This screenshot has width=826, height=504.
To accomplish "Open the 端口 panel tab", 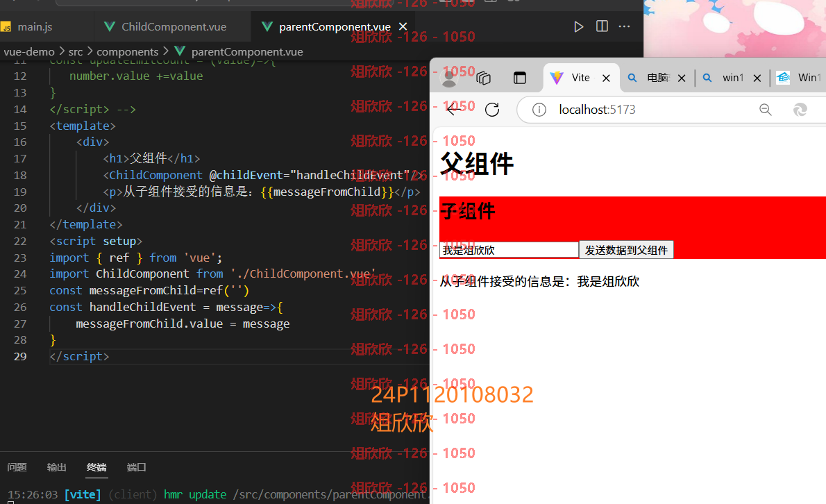I will tap(137, 467).
